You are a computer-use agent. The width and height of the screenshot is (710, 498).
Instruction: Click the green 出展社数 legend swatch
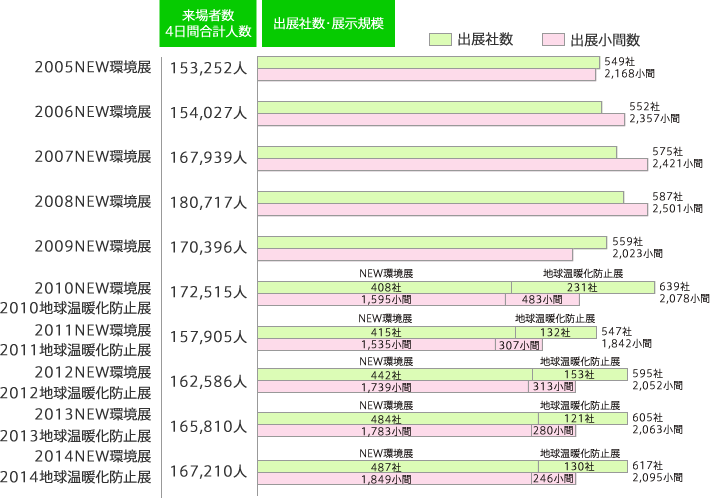click(441, 39)
